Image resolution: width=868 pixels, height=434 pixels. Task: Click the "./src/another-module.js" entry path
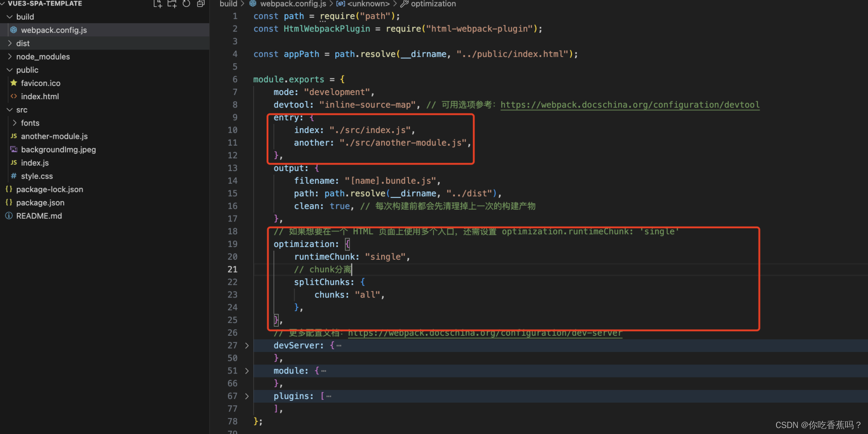click(403, 143)
